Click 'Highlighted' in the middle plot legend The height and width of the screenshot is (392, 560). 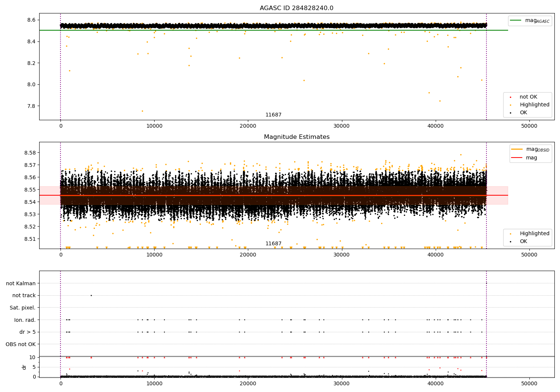pos(535,234)
